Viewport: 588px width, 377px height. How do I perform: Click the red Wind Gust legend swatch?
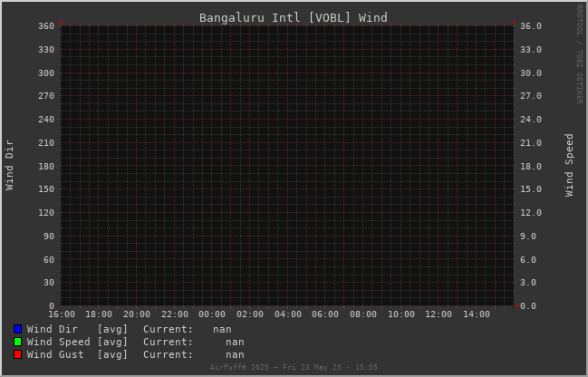pos(17,354)
